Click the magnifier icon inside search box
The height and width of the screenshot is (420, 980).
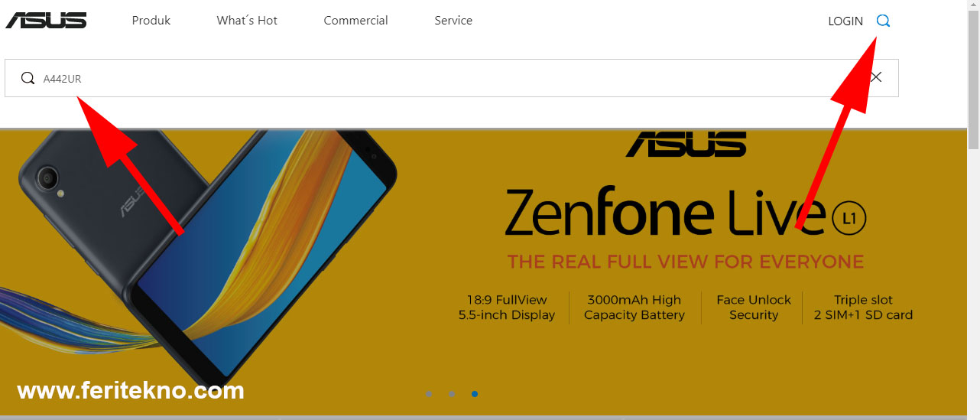28,78
